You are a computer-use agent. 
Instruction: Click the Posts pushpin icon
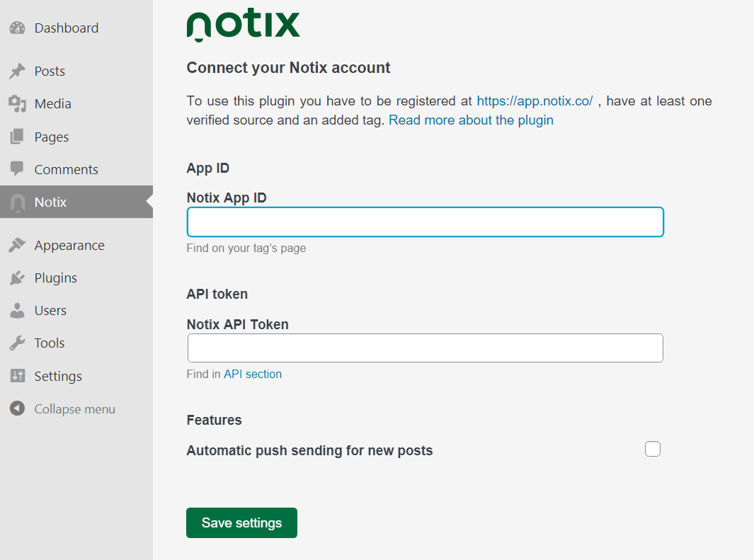pyautogui.click(x=17, y=71)
